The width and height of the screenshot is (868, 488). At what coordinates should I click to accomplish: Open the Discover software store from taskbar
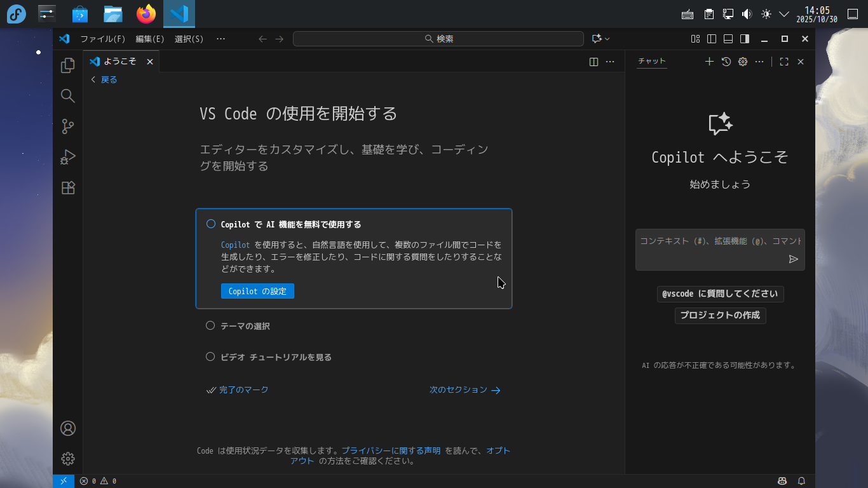coord(80,14)
